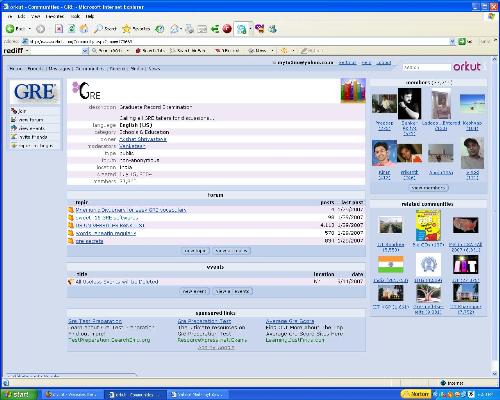The height and width of the screenshot is (400, 500).
Task: Open the address bar dropdown arrow
Action: (x=452, y=41)
